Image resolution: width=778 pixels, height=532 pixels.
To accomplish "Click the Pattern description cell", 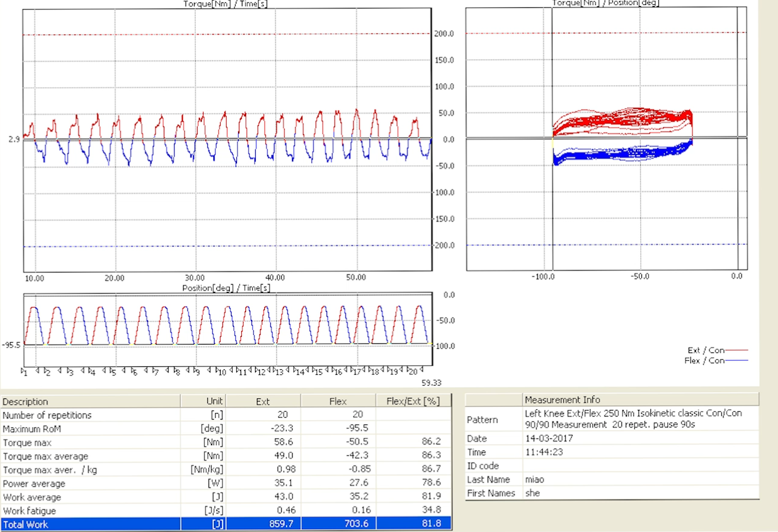I will (640, 418).
